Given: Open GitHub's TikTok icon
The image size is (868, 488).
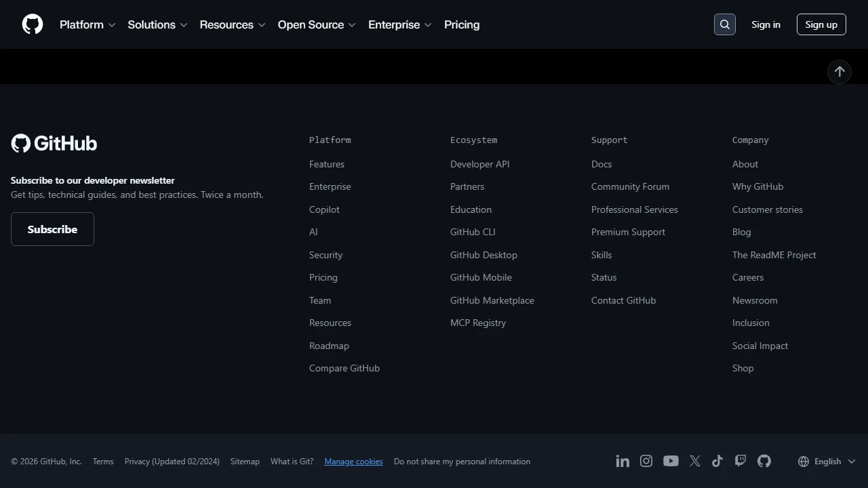Looking at the screenshot, I should pyautogui.click(x=717, y=461).
